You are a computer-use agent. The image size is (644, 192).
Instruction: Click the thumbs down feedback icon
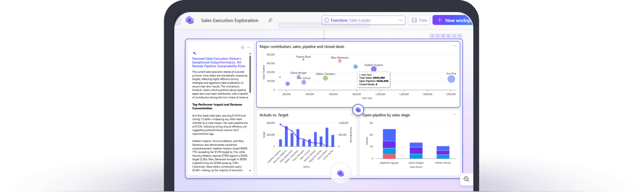[x=460, y=36]
